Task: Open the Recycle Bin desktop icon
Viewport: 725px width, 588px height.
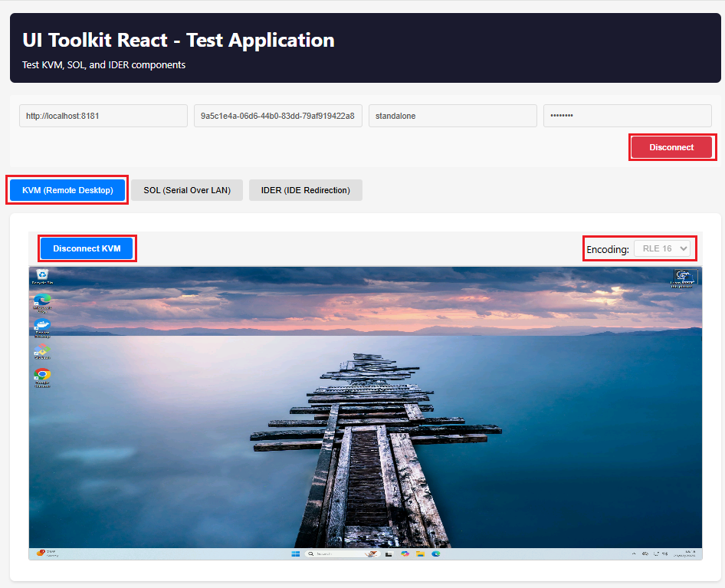Action: point(43,275)
